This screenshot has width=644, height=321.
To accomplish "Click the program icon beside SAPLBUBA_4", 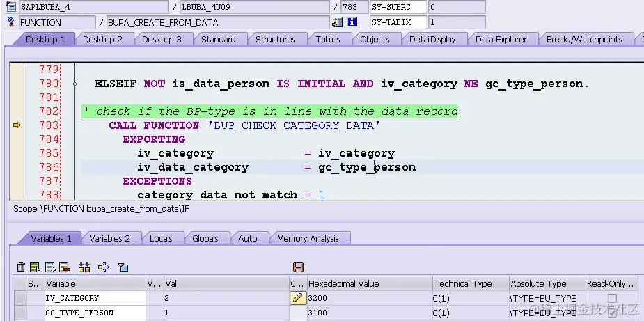I will (x=11, y=6).
